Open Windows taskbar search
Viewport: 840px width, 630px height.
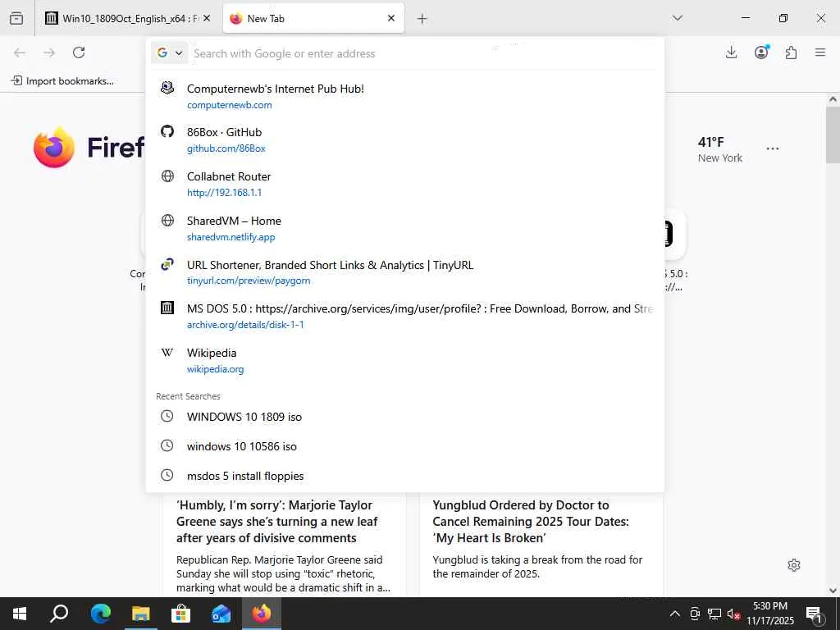(59, 614)
